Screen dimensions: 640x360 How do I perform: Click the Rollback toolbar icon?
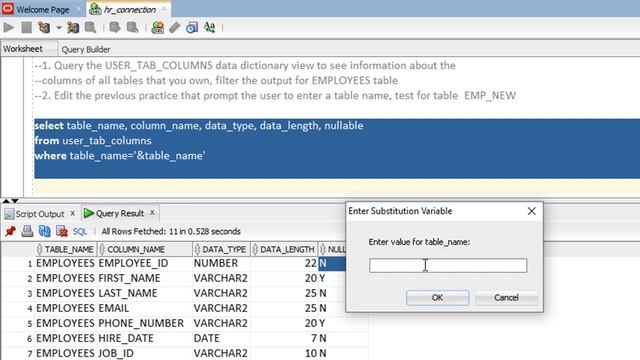tap(133, 27)
